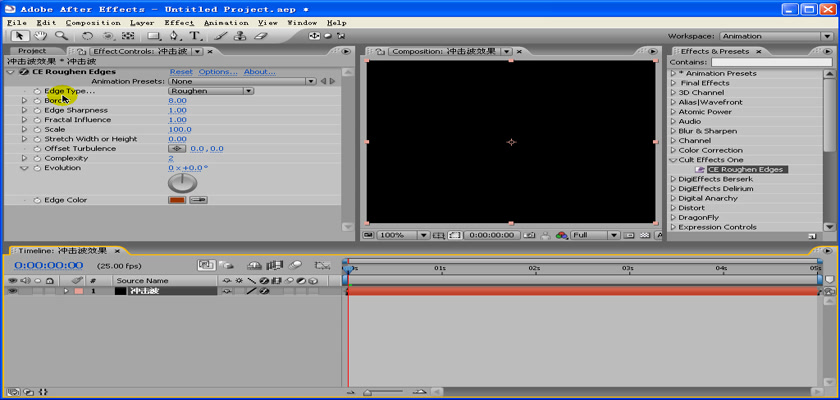Select the Selection arrow tool
Screen dimensions: 840x400
[x=20, y=36]
